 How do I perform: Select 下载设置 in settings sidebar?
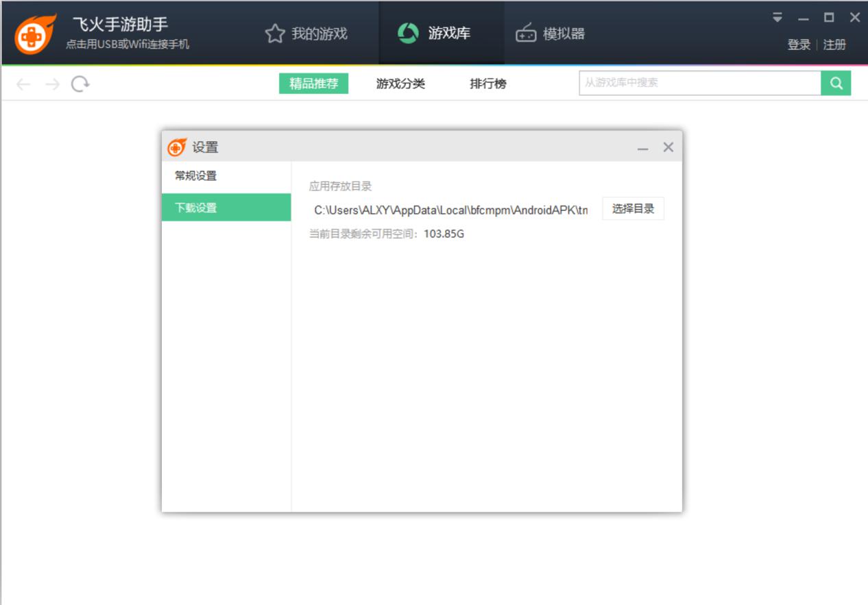pyautogui.click(x=226, y=207)
